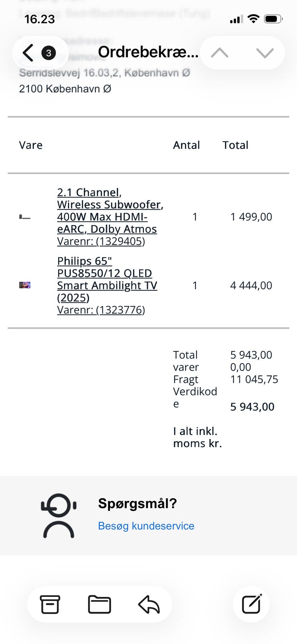
Task: Tap Varenr: (1323776) item number
Action: 101,310
